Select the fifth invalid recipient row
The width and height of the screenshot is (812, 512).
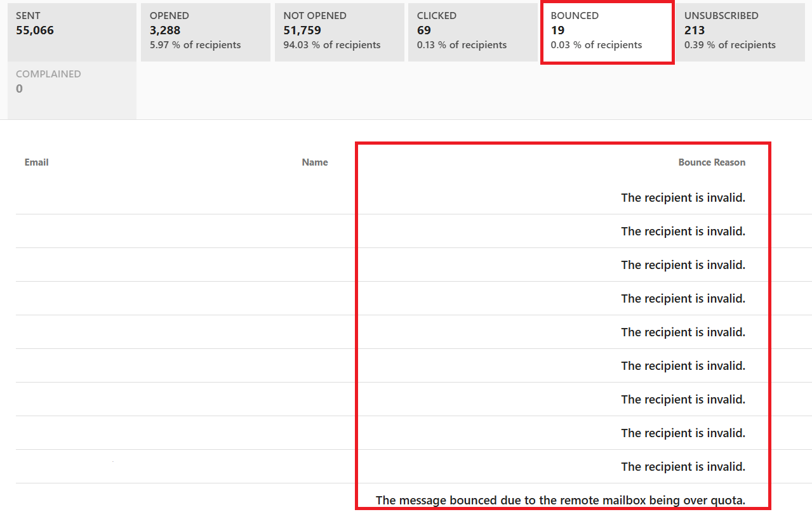pyautogui.click(x=683, y=332)
